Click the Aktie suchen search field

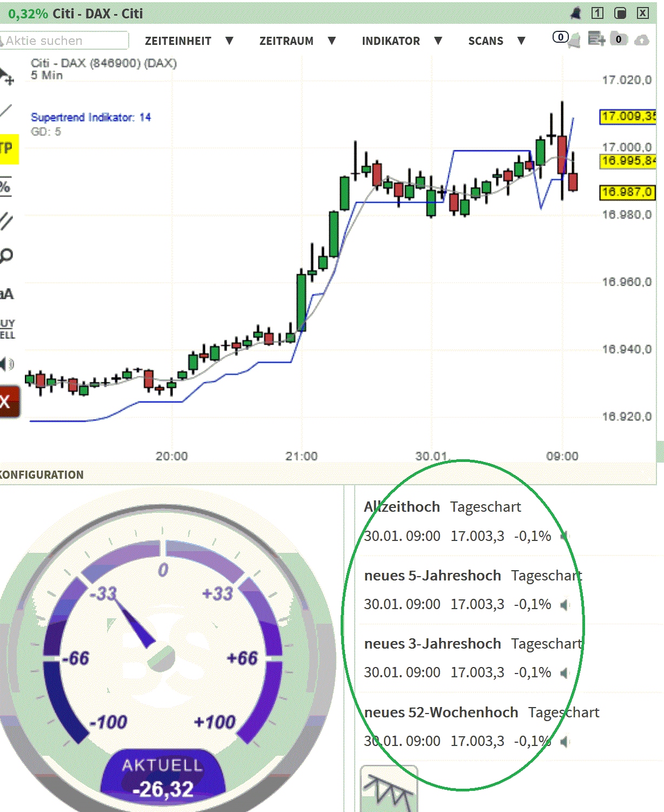pos(62,40)
